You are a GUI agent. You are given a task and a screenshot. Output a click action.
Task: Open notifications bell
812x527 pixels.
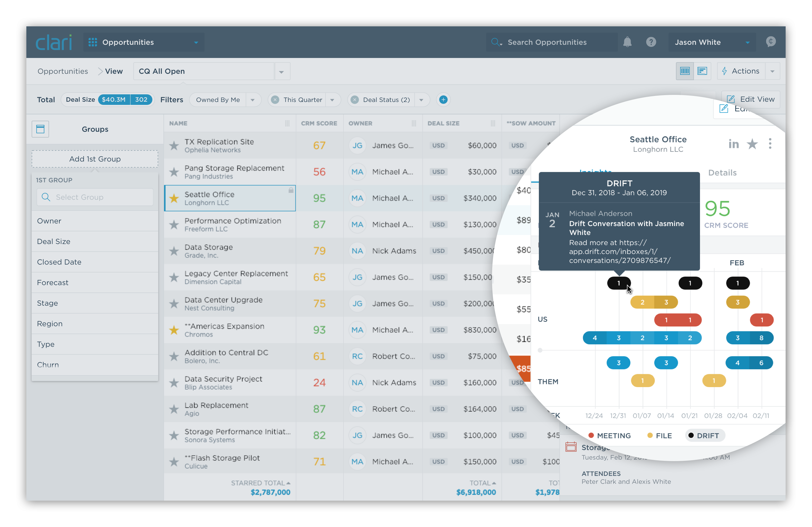(x=627, y=42)
